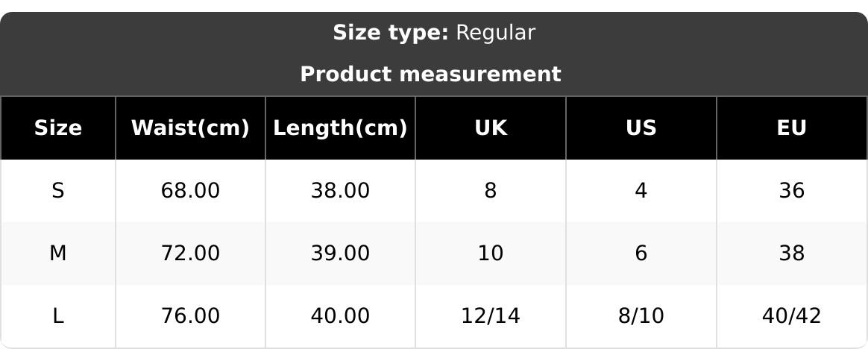The image size is (868, 349).
Task: Click the Size column header
Action: coord(58,128)
